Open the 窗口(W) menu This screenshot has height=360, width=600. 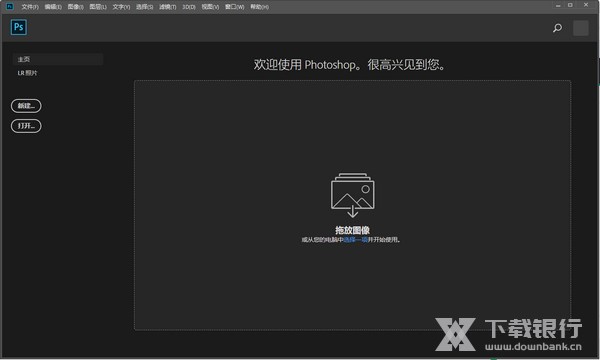234,7
